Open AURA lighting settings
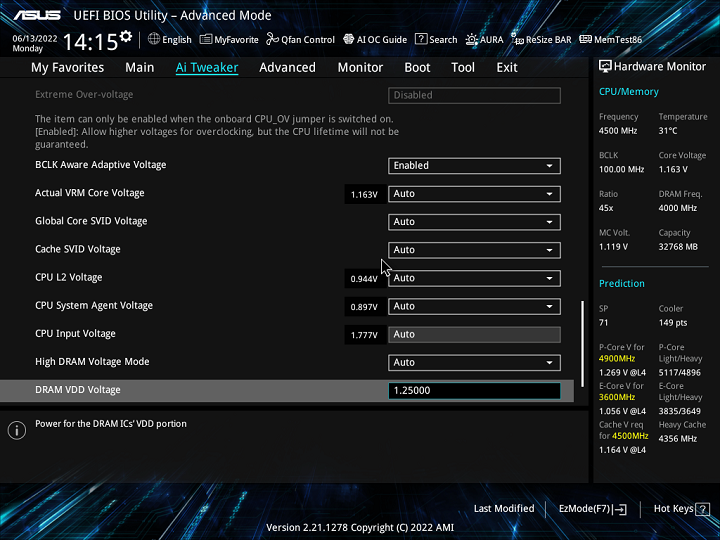The image size is (720, 540). coord(485,40)
